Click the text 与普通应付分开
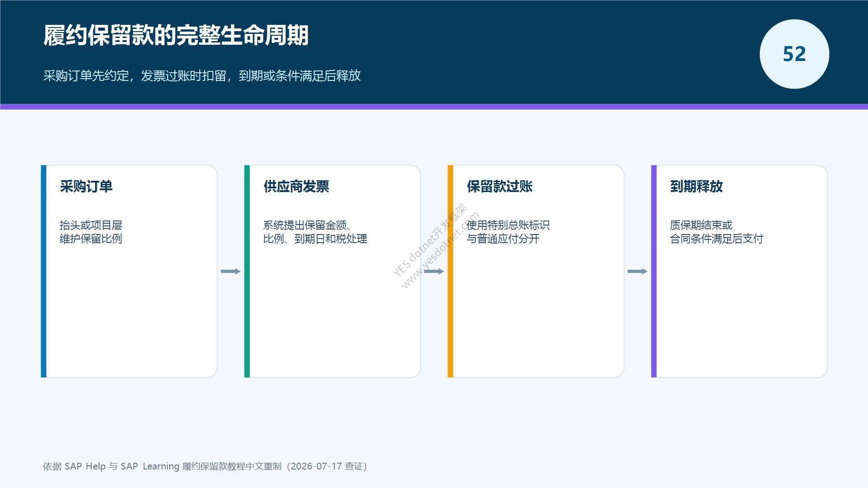 [503, 239]
